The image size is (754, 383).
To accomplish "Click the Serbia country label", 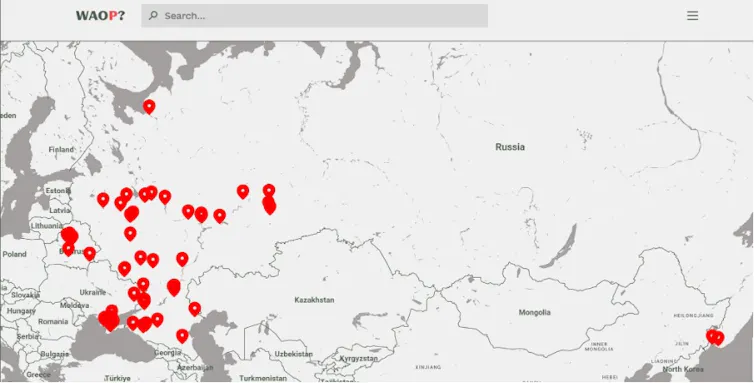I will point(28,337).
